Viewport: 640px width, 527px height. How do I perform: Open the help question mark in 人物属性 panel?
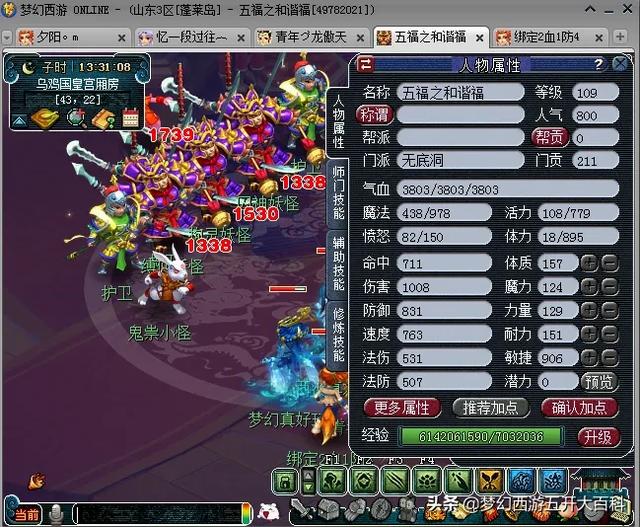(x=597, y=65)
